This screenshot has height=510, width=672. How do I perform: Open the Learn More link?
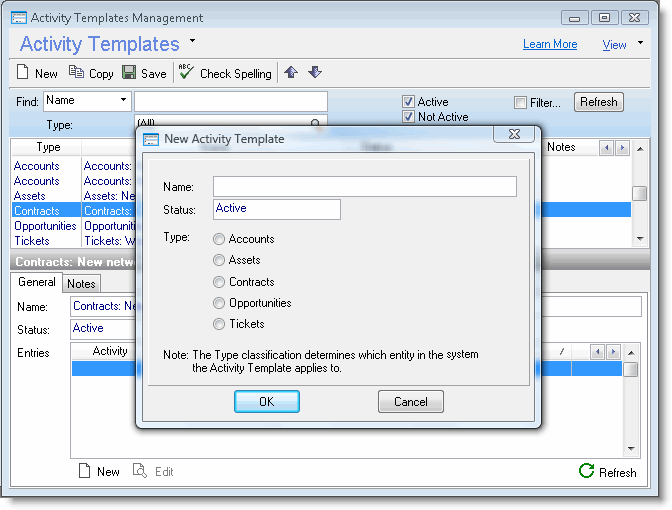(x=549, y=44)
